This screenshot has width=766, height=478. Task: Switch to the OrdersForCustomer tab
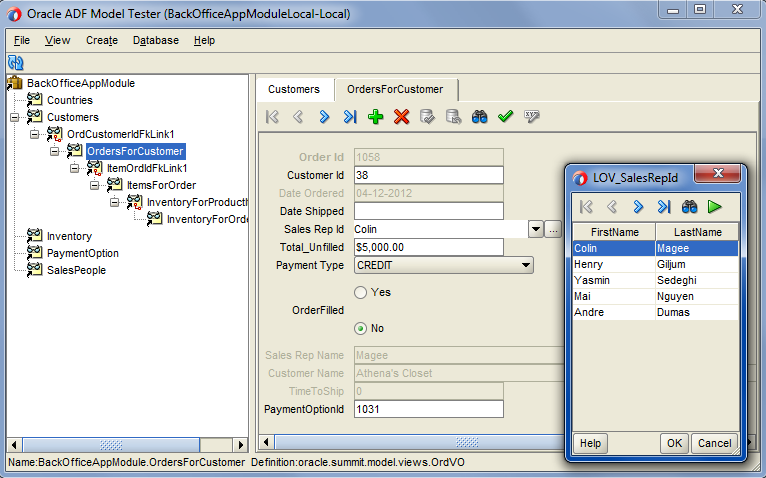tap(395, 89)
